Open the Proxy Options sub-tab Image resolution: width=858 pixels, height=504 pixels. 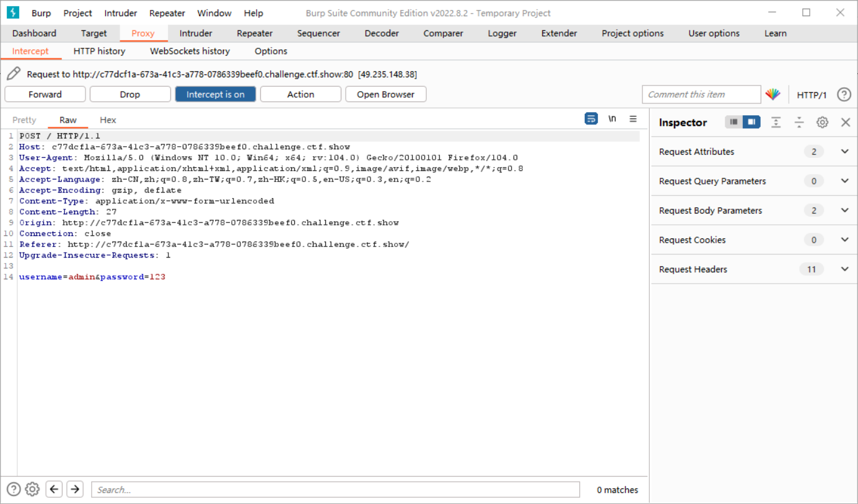coord(271,51)
